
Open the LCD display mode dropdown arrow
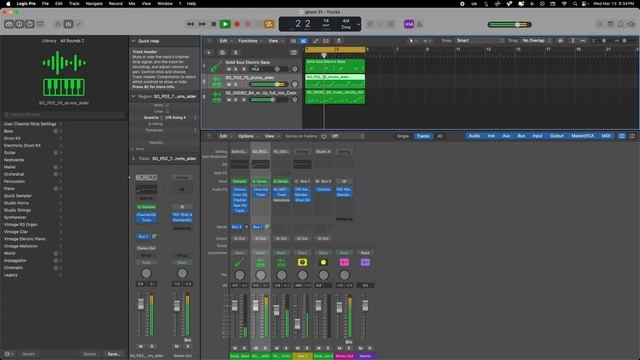point(358,24)
